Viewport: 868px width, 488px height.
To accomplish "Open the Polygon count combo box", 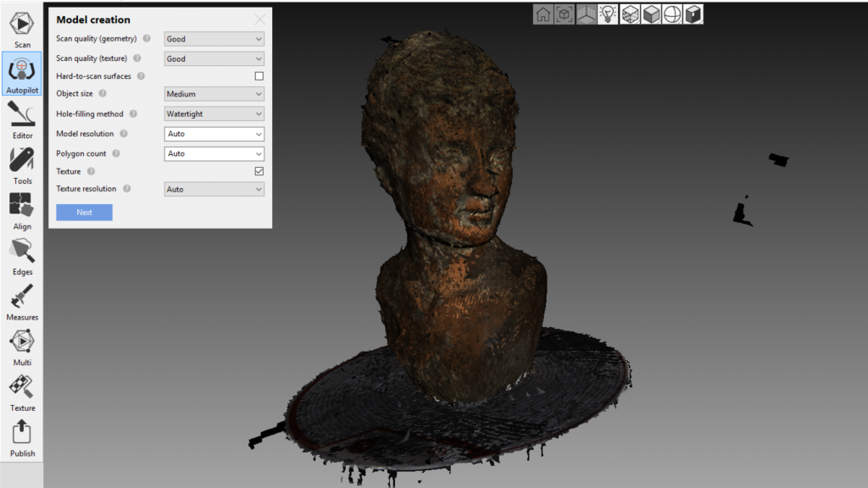I will tap(214, 153).
